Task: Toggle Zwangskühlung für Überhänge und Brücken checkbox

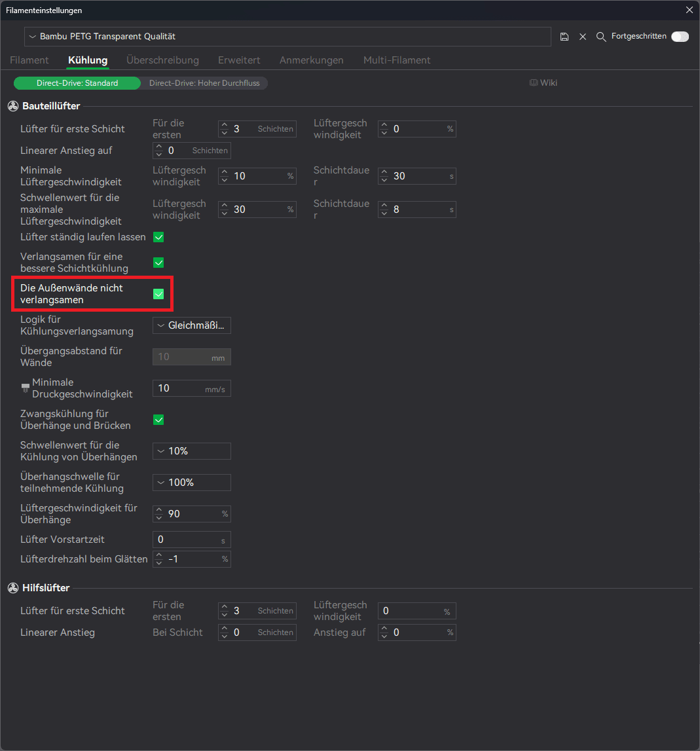Action: click(x=158, y=420)
